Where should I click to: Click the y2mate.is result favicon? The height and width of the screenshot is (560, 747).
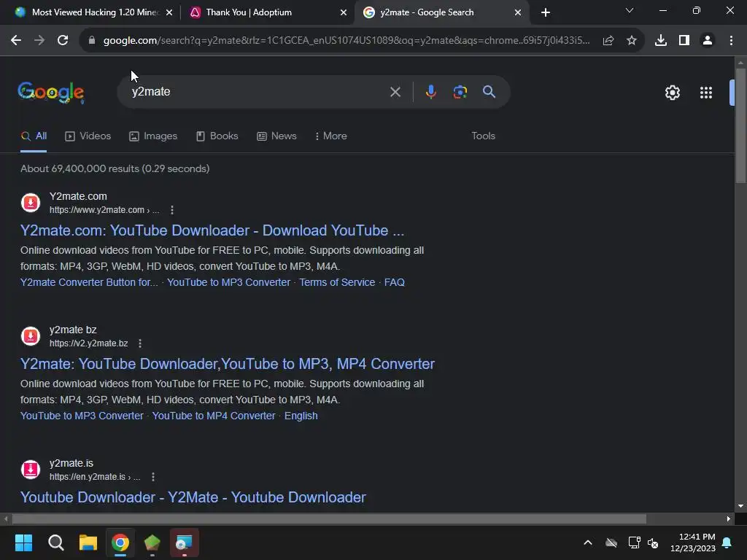pyautogui.click(x=31, y=470)
